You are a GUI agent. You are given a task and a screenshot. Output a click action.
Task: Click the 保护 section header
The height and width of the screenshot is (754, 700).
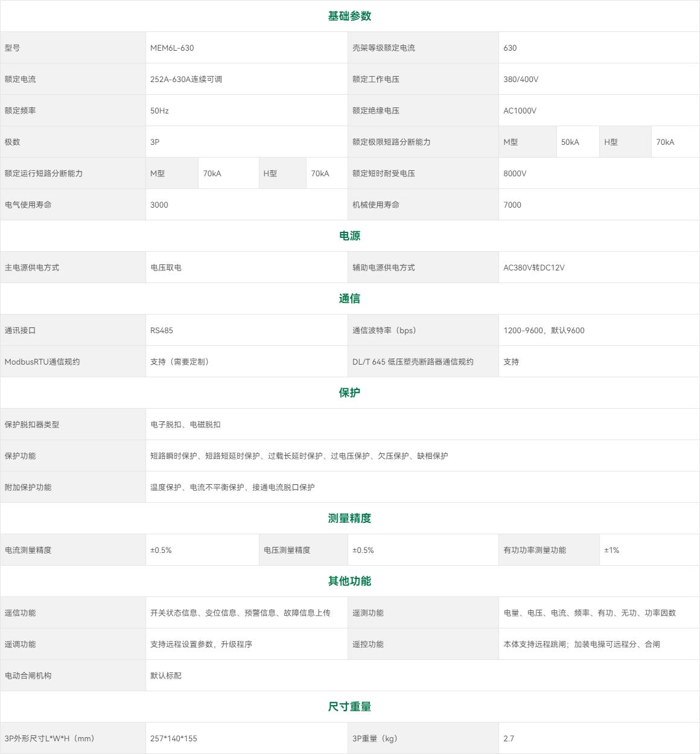349,393
